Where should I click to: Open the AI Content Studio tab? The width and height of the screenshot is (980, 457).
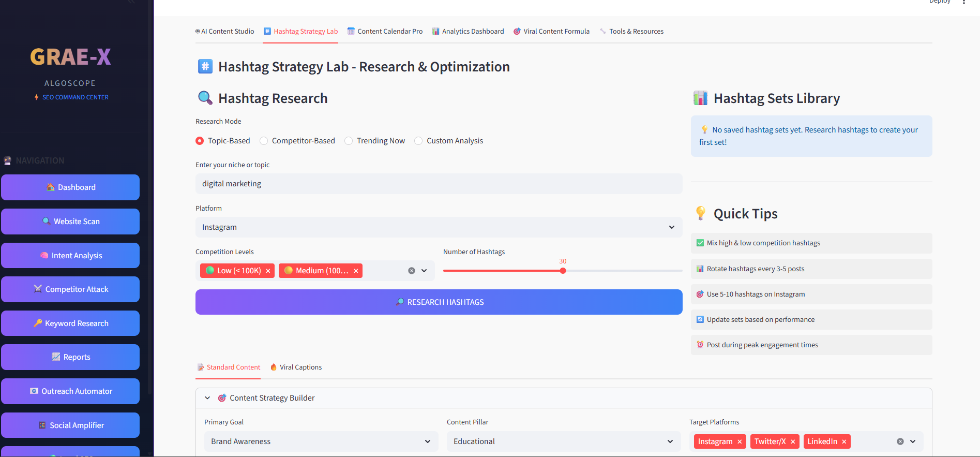click(224, 31)
